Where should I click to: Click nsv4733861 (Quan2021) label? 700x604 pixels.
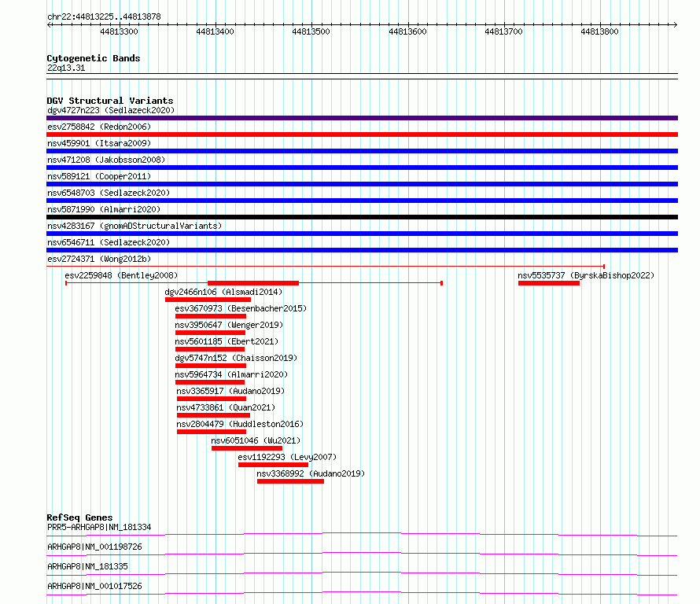pyautogui.click(x=226, y=407)
